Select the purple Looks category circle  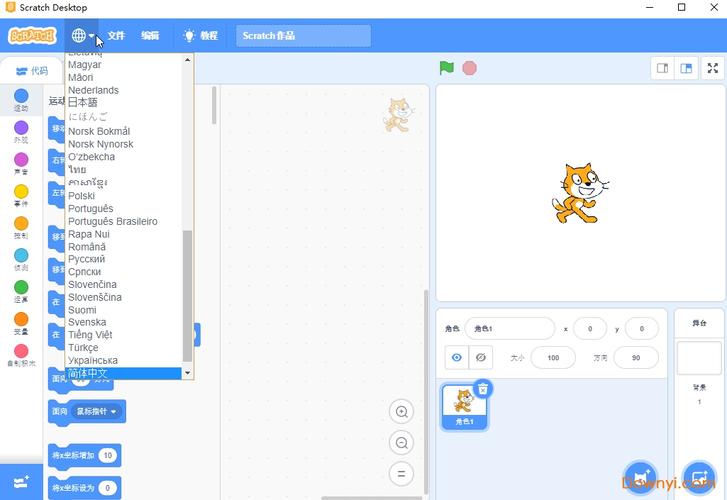click(x=21, y=128)
